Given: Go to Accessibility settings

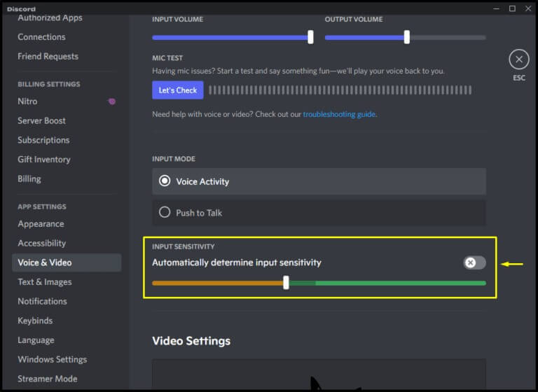Looking at the screenshot, I should [x=42, y=243].
